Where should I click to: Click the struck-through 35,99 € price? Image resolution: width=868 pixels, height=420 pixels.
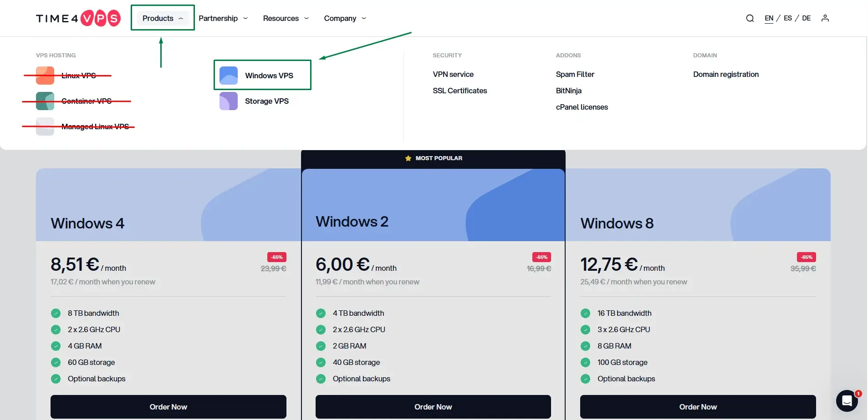click(x=803, y=268)
